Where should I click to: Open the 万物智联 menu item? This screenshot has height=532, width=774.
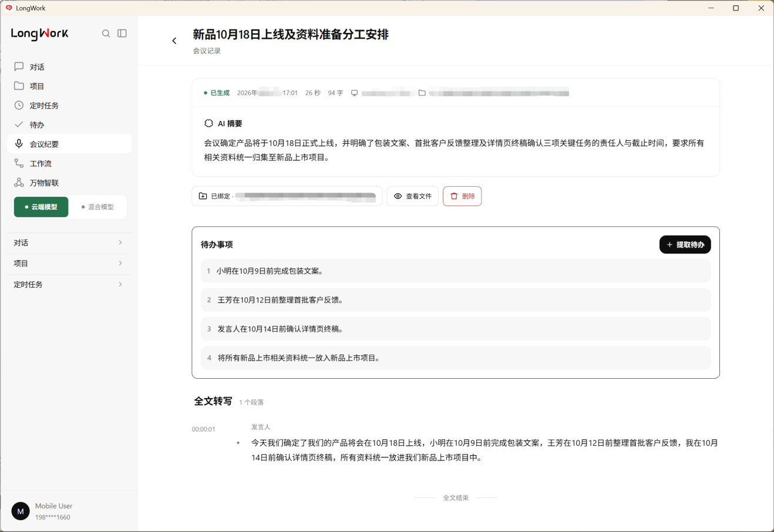[x=69, y=183]
